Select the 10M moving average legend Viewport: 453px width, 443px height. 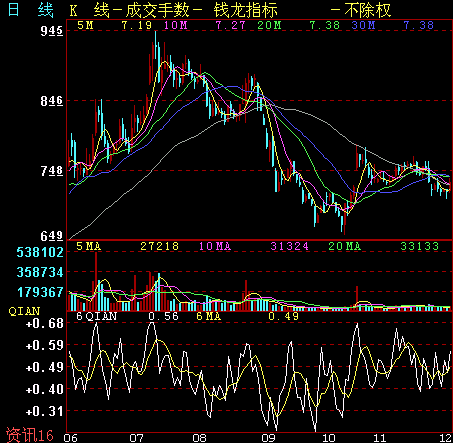pyautogui.click(x=176, y=25)
